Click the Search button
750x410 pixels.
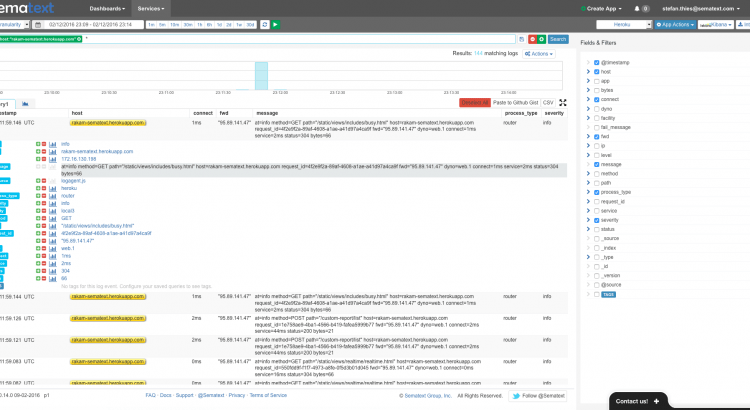coord(558,39)
